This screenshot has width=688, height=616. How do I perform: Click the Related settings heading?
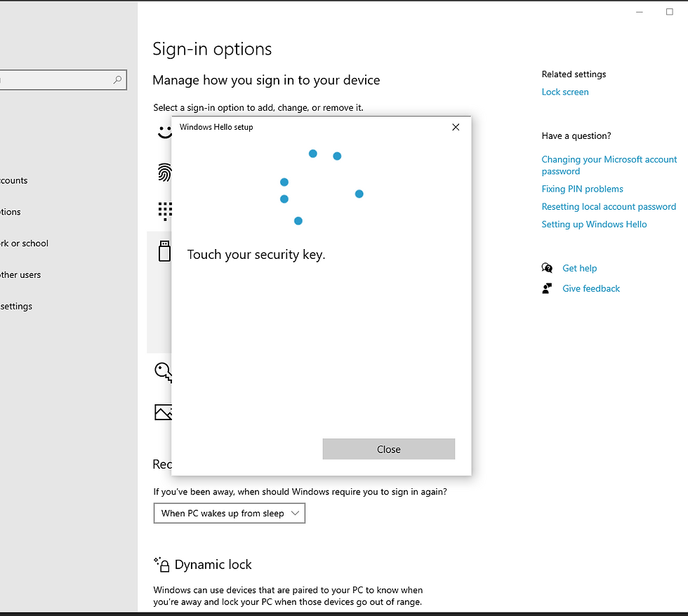click(x=574, y=74)
